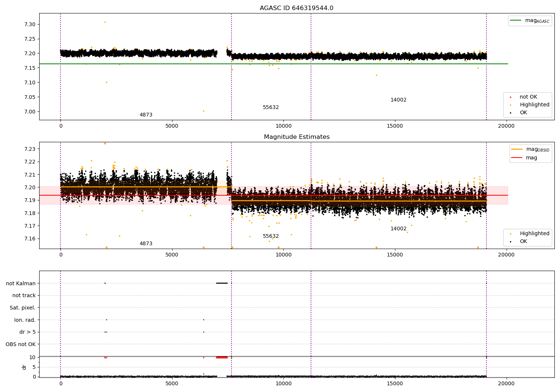Screen dimensions: 560x392
Task: Click the 'Sat. pixel.' row label
Action: pyautogui.click(x=22, y=308)
